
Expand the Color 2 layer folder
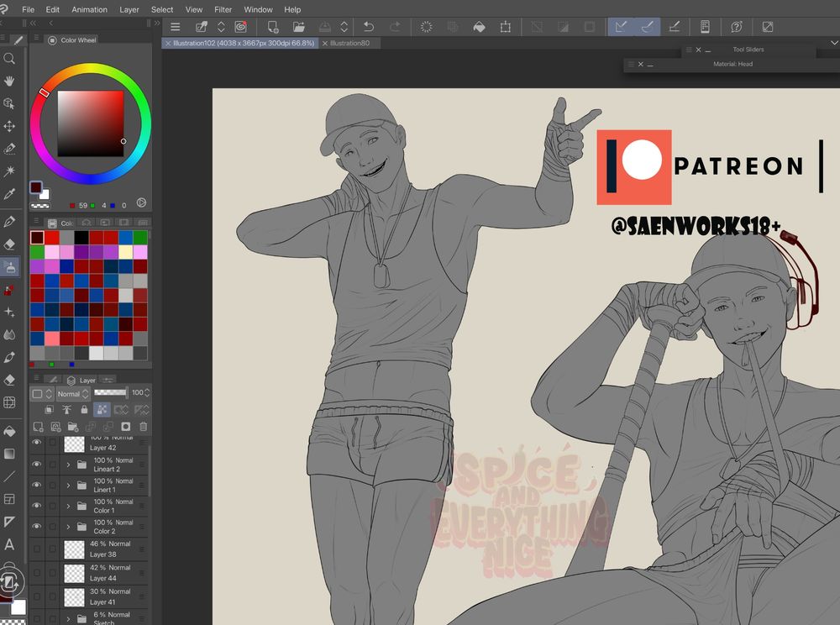tap(68, 527)
